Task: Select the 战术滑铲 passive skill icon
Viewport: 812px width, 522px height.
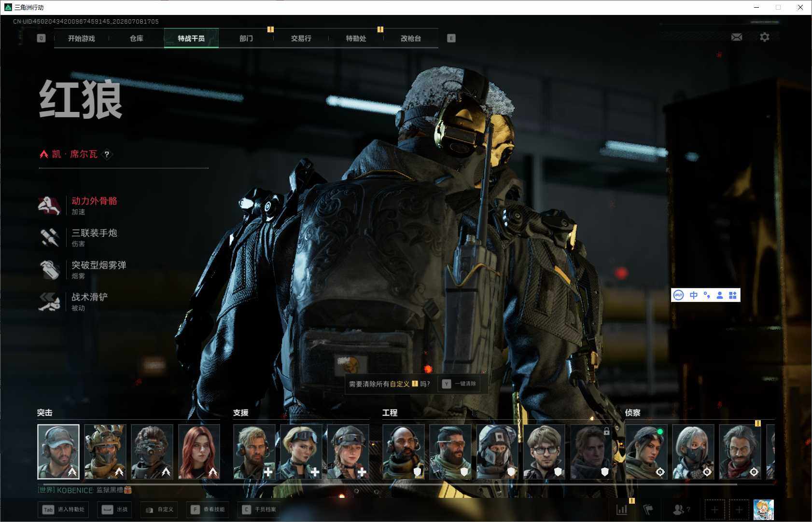Action: (49, 302)
